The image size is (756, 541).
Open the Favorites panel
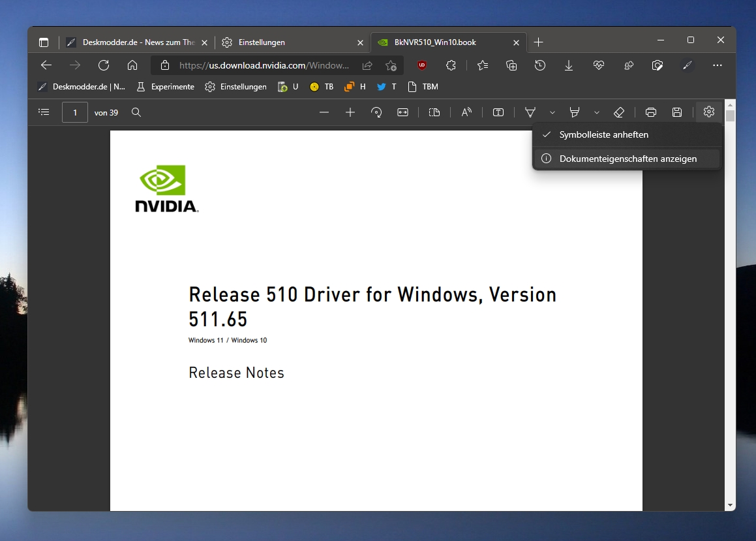(483, 65)
